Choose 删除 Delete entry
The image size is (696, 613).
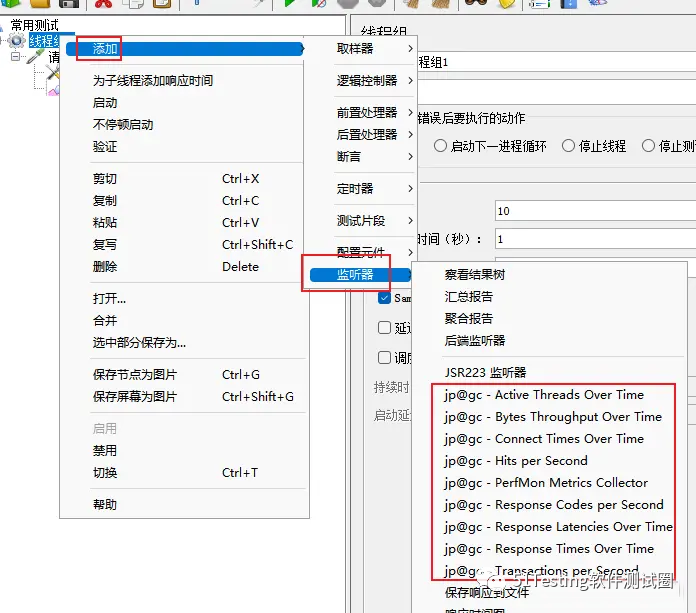pyautogui.click(x=185, y=267)
